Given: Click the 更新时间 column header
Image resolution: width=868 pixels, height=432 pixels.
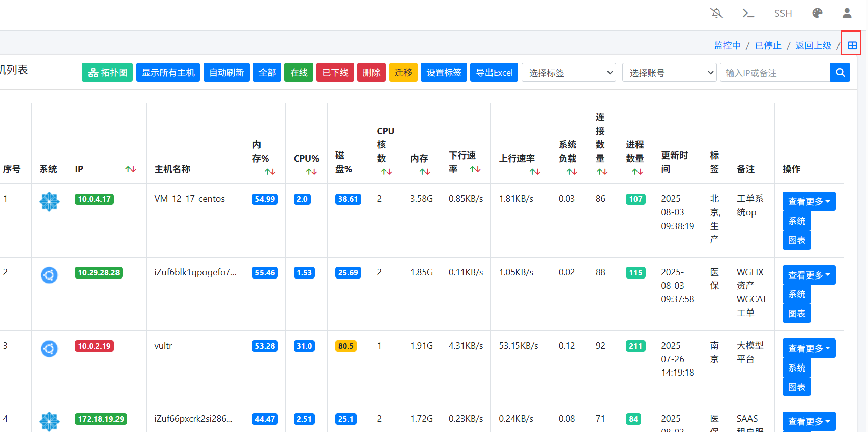Looking at the screenshot, I should click(675, 162).
